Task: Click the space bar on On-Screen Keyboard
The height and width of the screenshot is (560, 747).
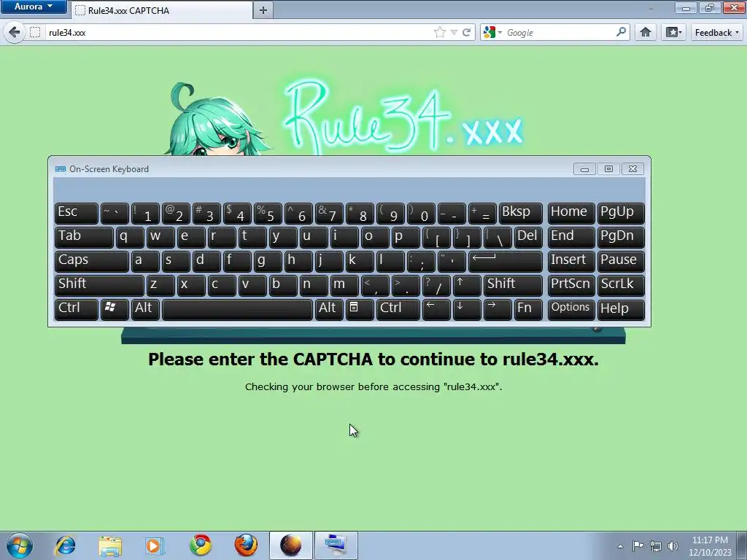Action: (237, 309)
